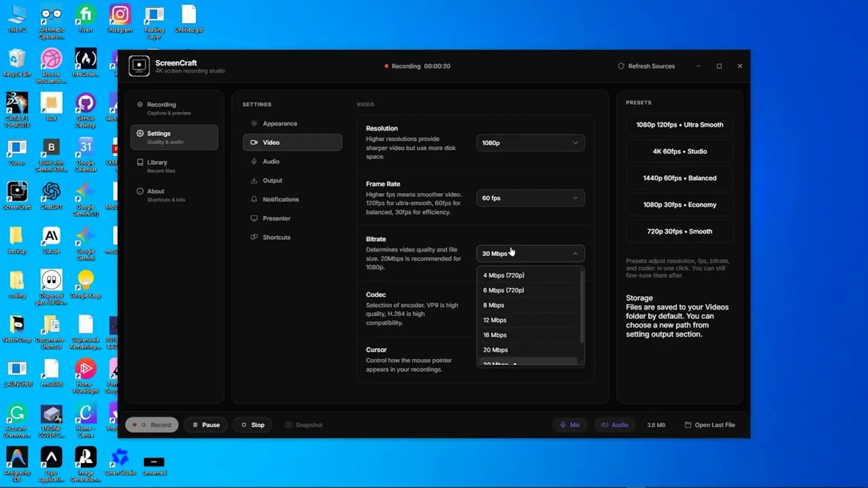Open Account Grammarly desktop shortcut
The height and width of the screenshot is (488, 868).
(17, 421)
